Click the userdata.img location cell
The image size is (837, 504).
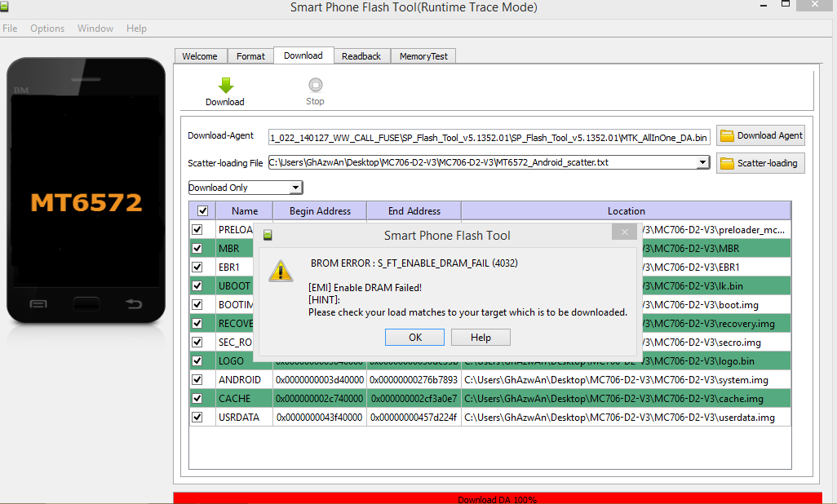click(x=627, y=417)
